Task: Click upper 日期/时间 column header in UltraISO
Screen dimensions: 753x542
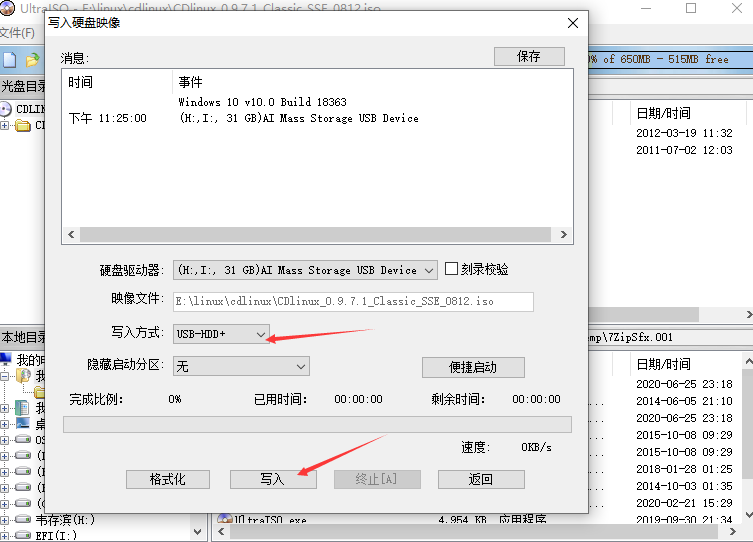Action: coord(664,113)
